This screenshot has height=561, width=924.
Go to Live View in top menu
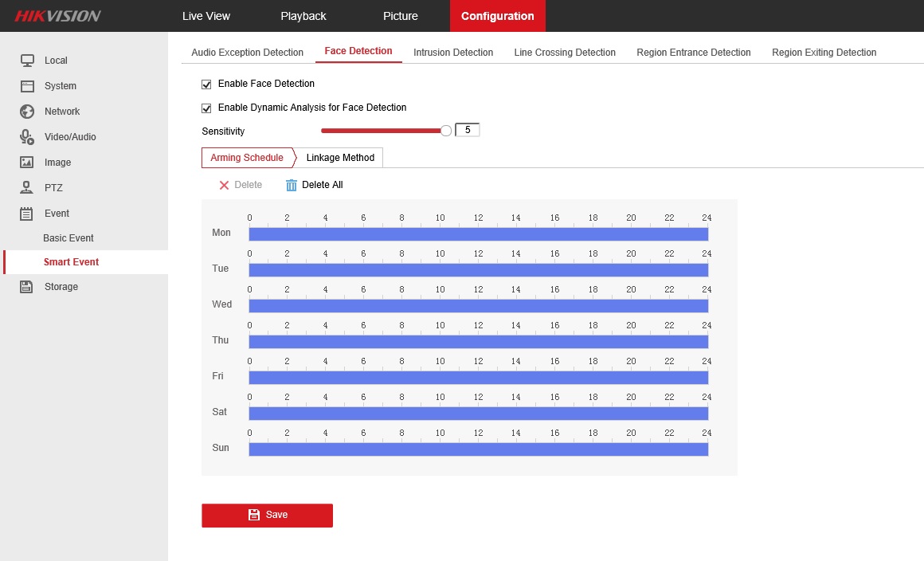point(206,16)
